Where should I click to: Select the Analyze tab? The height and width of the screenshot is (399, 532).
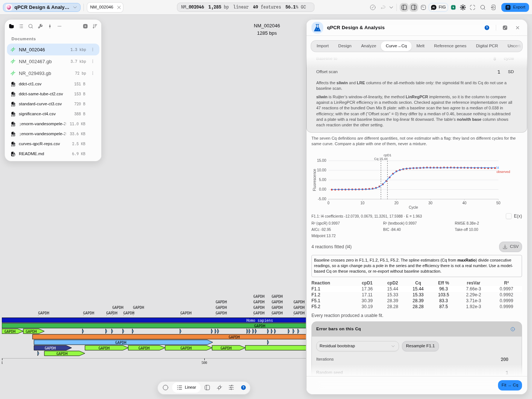click(369, 46)
